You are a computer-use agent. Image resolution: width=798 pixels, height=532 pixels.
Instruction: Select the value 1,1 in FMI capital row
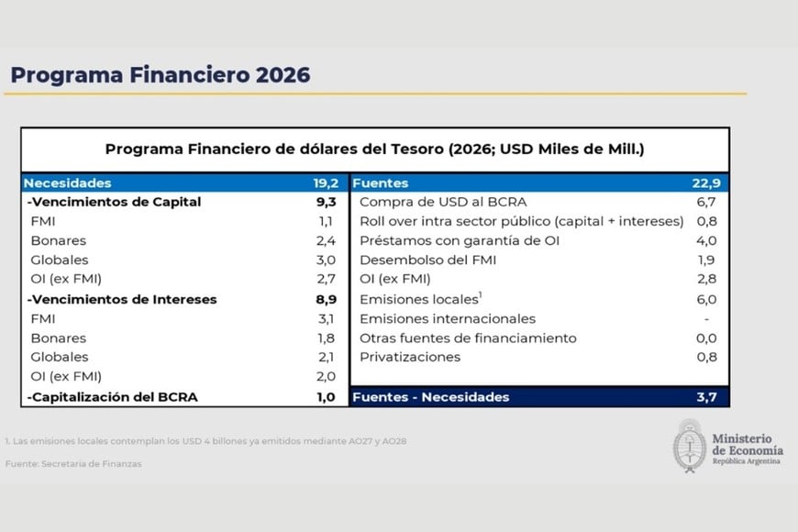326,221
